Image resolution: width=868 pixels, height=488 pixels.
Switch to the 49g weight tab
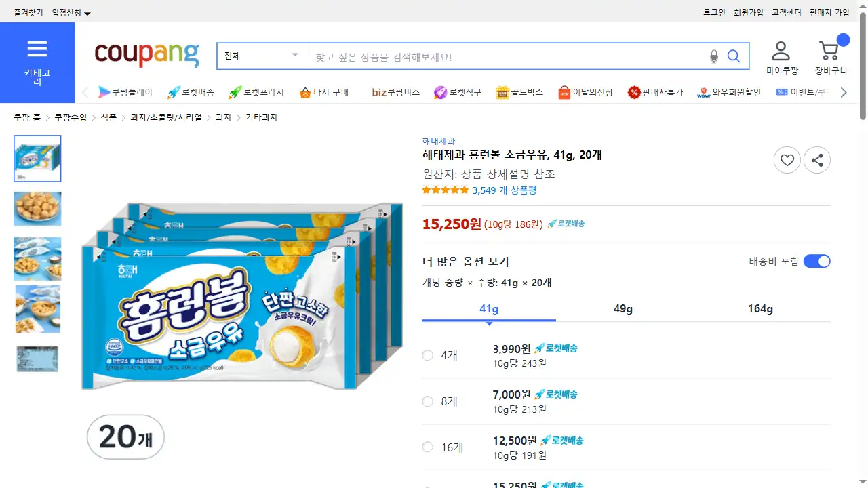tap(623, 309)
